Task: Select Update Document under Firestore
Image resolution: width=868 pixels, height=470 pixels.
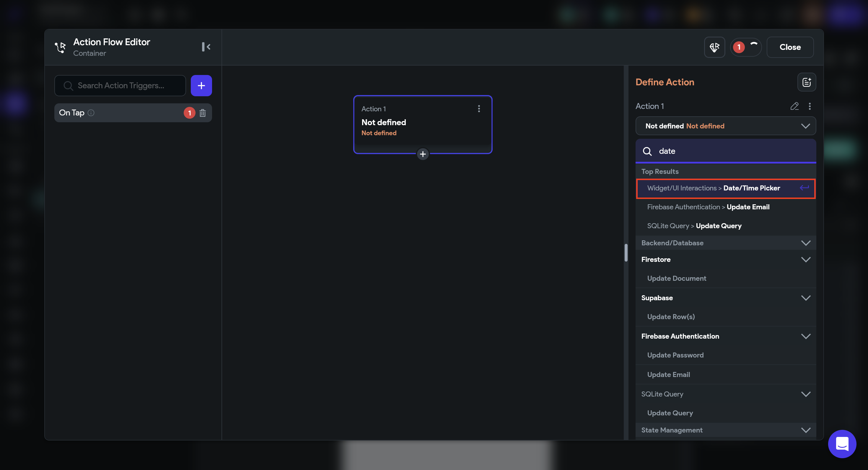Action: pos(676,278)
